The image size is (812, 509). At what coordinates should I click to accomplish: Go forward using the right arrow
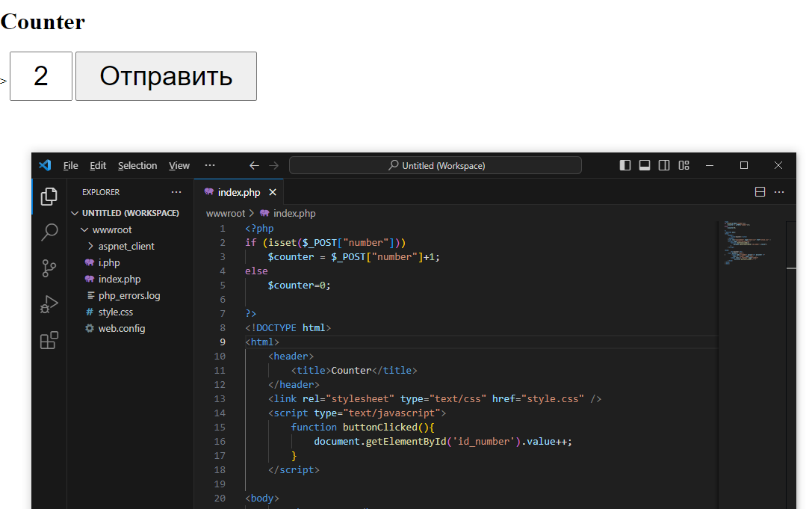(274, 165)
